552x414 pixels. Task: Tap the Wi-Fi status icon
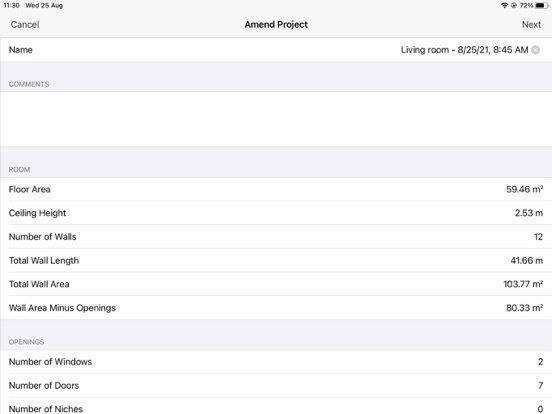pyautogui.click(x=504, y=5)
